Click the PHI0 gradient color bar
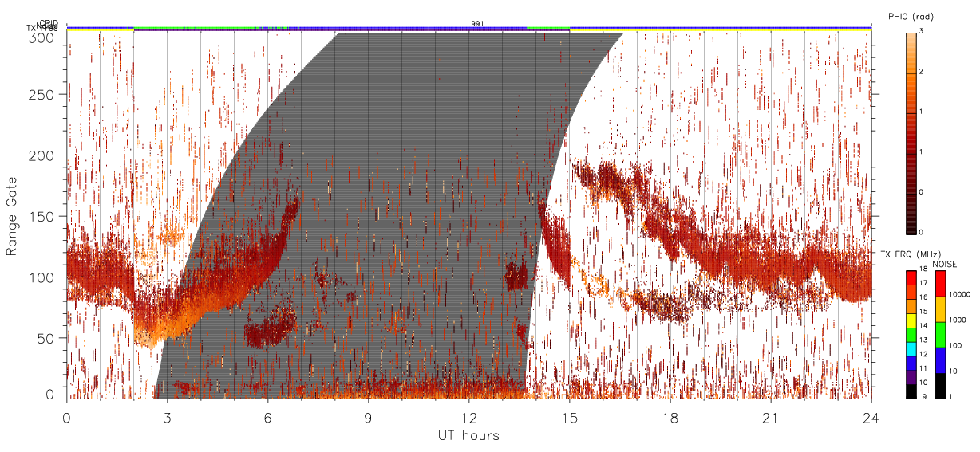The height and width of the screenshot is (452, 980). pos(911,133)
